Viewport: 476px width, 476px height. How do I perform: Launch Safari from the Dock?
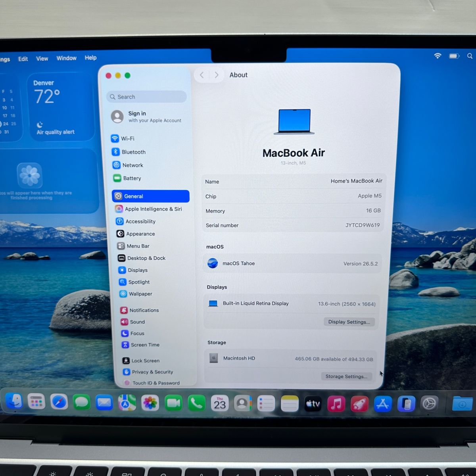pyautogui.click(x=59, y=402)
